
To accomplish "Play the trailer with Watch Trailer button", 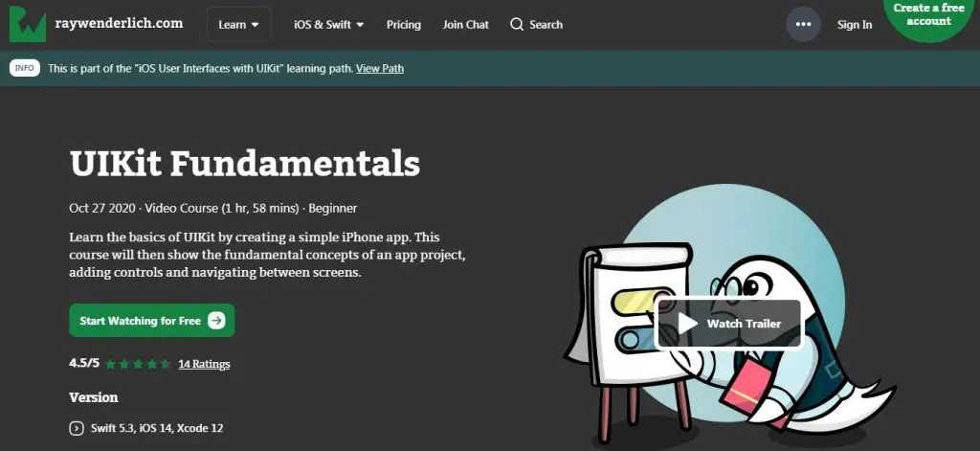I will [728, 324].
